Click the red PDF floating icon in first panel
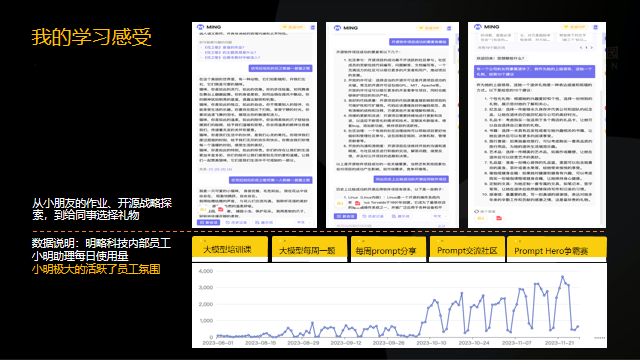 (x=220, y=209)
